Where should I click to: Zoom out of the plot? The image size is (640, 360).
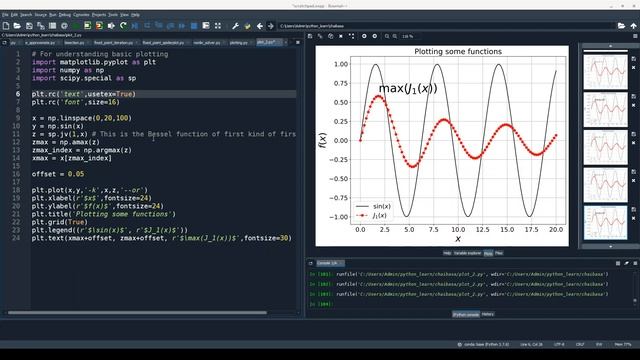[x=387, y=36]
